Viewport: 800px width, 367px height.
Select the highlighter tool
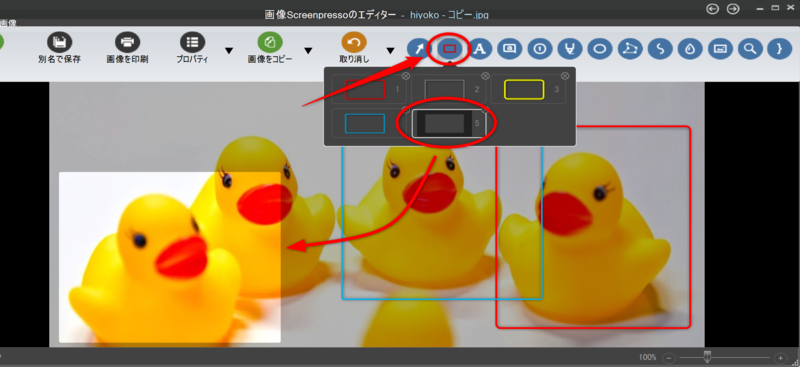pos(570,48)
